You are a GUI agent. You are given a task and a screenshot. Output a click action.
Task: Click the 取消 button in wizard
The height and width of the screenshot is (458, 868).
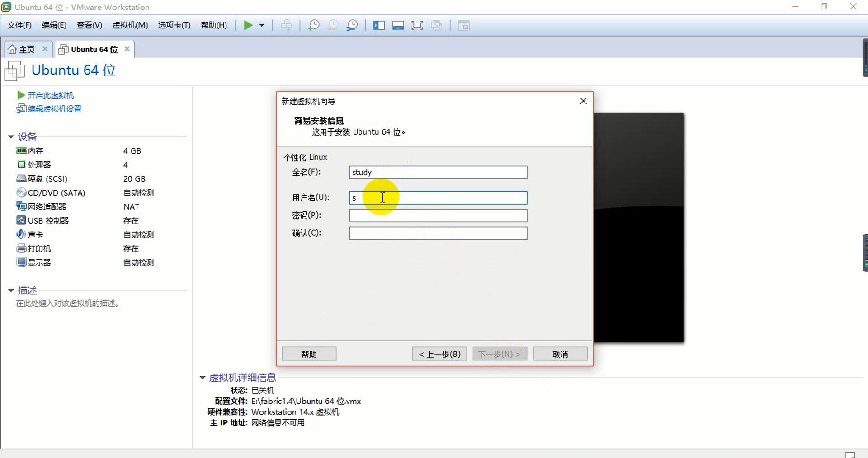click(x=560, y=354)
